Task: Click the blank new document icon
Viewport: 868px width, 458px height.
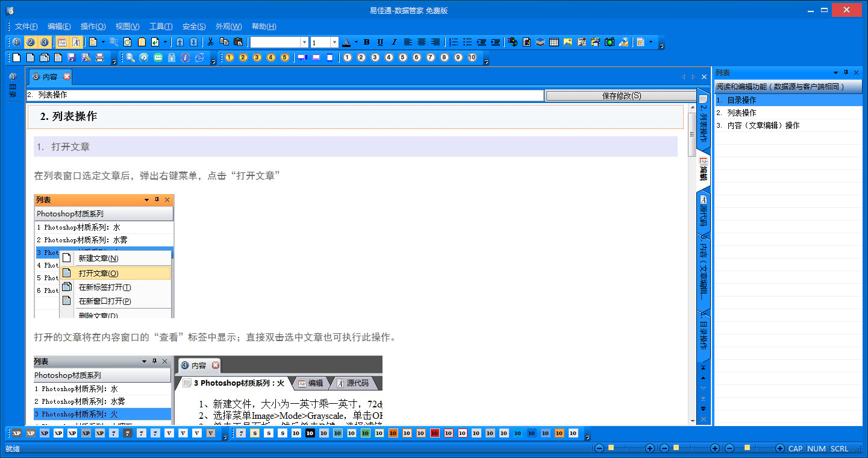Action: point(16,58)
